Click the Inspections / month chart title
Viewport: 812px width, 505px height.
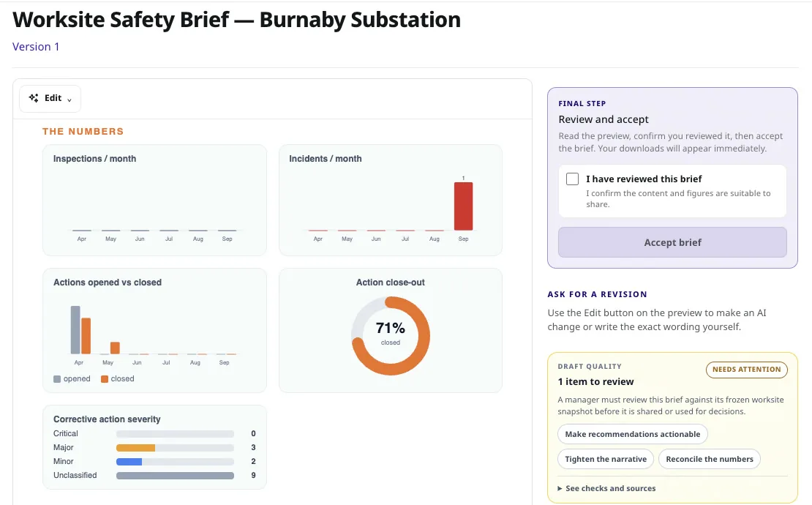[x=95, y=159]
